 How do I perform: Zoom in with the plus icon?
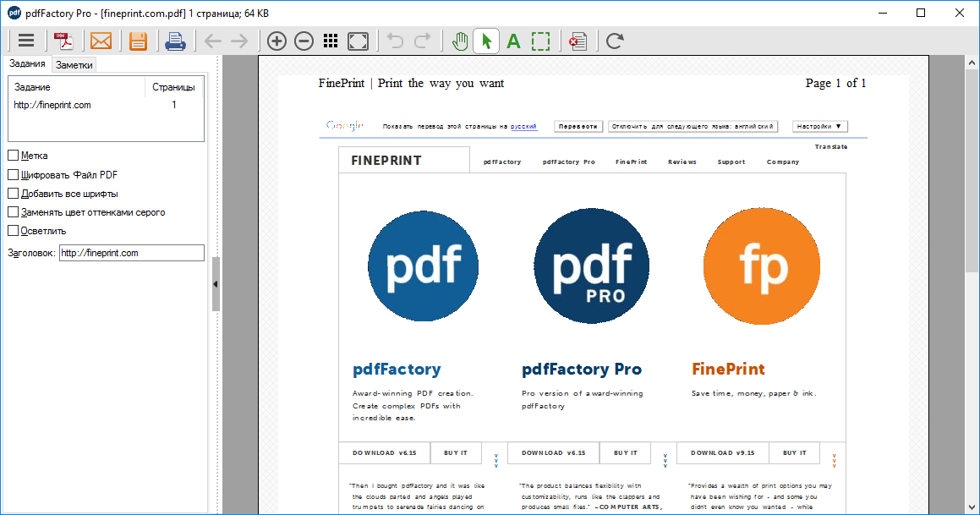coord(276,41)
